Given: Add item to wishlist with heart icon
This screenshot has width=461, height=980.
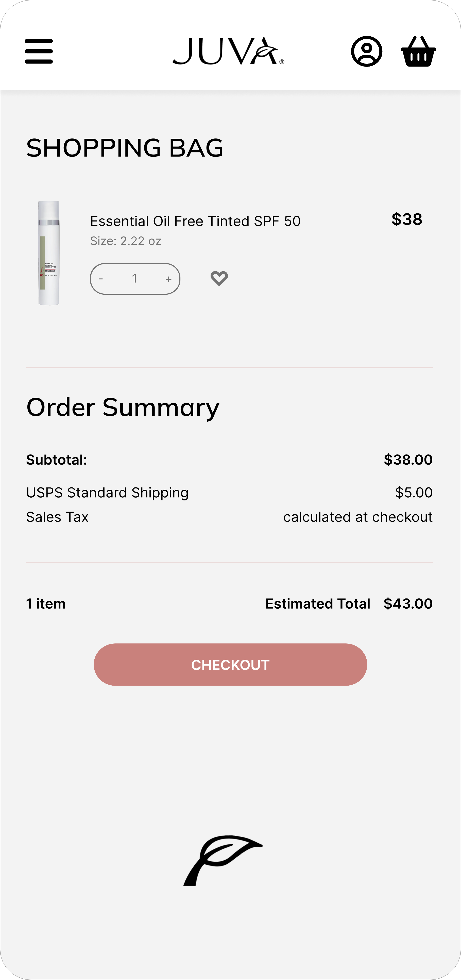Looking at the screenshot, I should 219,278.
